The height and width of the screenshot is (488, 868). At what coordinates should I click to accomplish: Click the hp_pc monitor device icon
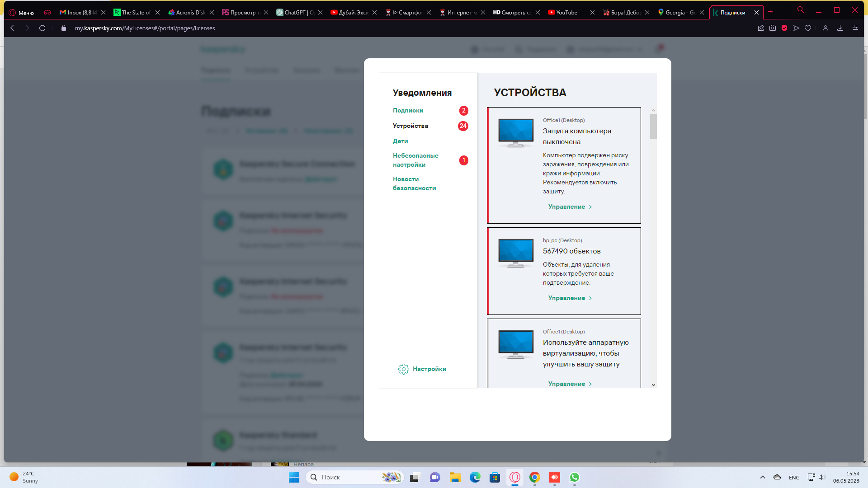coord(516,253)
